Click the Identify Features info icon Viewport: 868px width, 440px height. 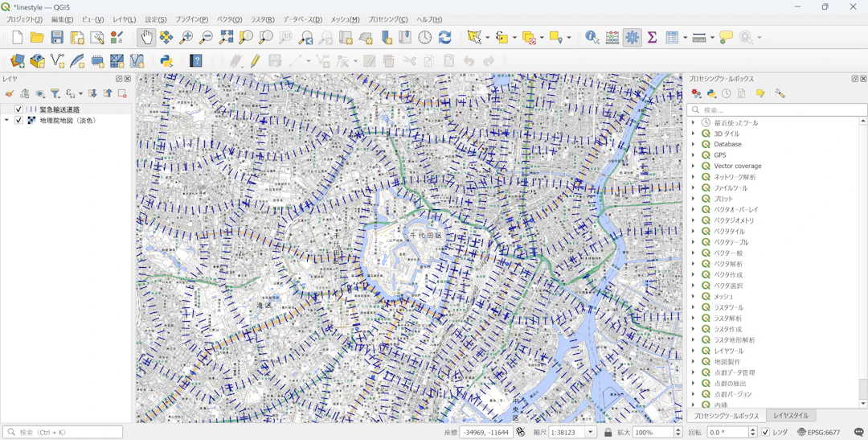pyautogui.click(x=592, y=38)
